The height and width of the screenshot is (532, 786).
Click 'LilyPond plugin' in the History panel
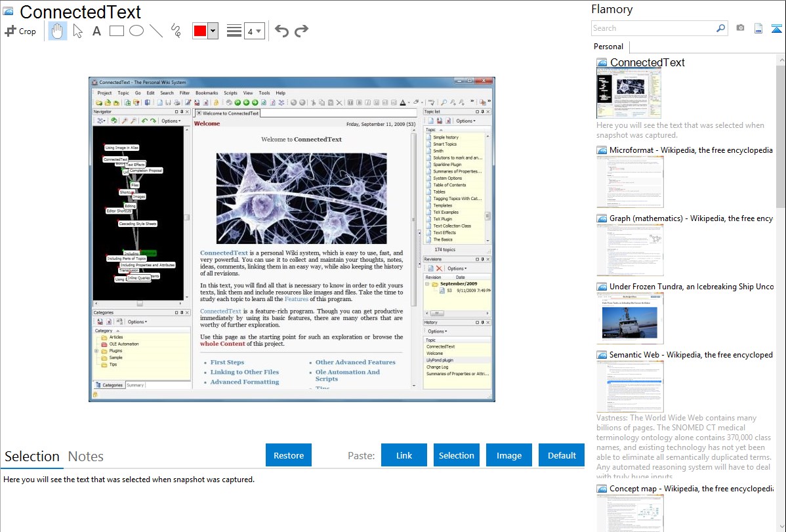(x=440, y=360)
